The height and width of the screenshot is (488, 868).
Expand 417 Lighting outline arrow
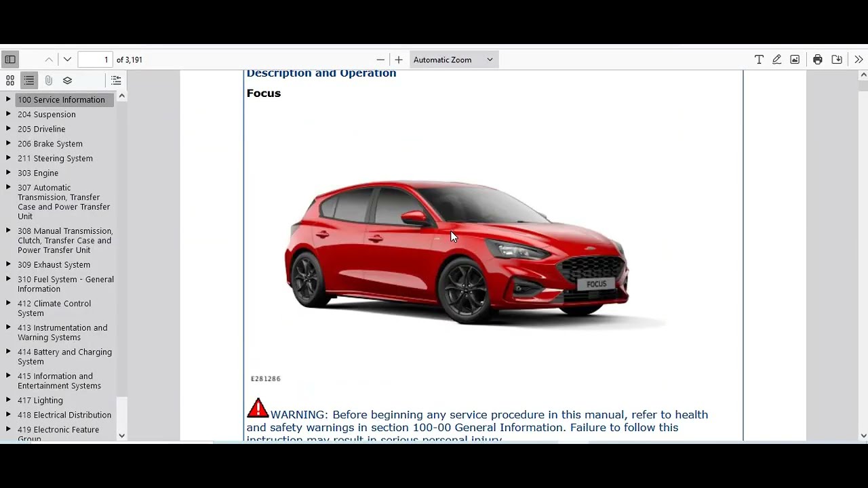(x=8, y=400)
